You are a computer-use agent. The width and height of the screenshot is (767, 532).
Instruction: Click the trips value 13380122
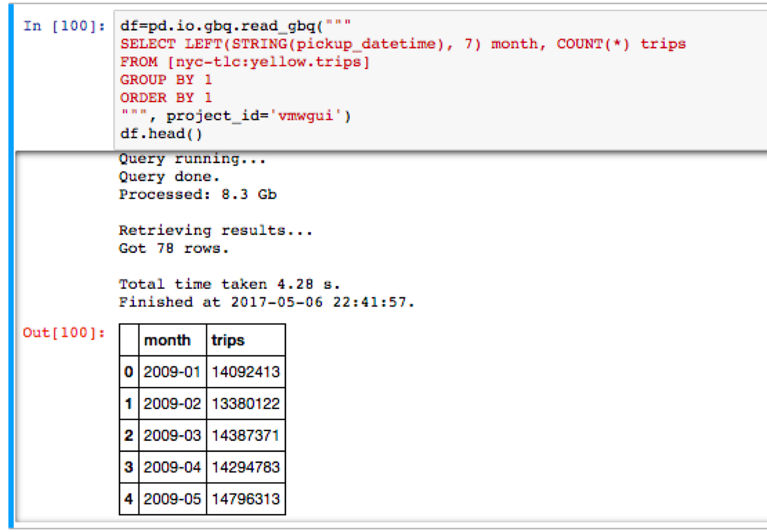point(246,404)
